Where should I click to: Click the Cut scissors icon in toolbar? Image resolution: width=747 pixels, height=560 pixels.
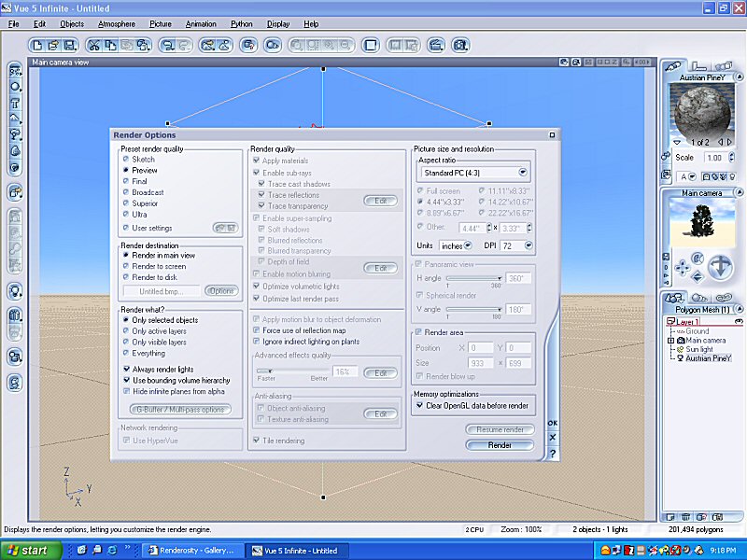[94, 44]
